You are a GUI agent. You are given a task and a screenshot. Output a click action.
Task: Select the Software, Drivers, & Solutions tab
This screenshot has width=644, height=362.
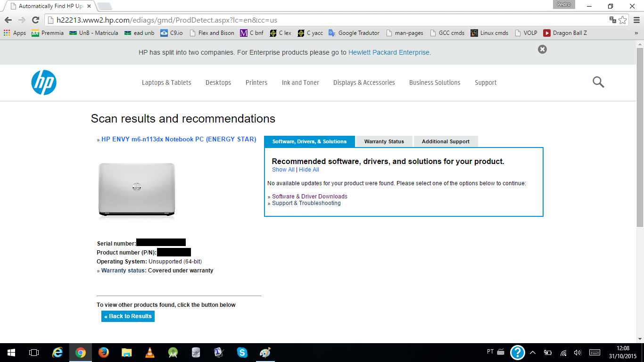(x=309, y=141)
